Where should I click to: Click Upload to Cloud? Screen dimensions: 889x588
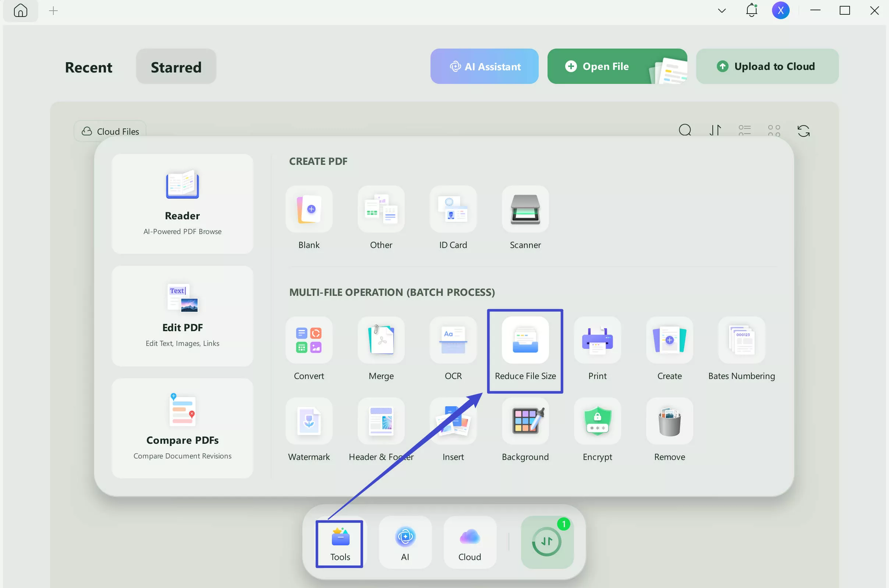click(x=767, y=66)
